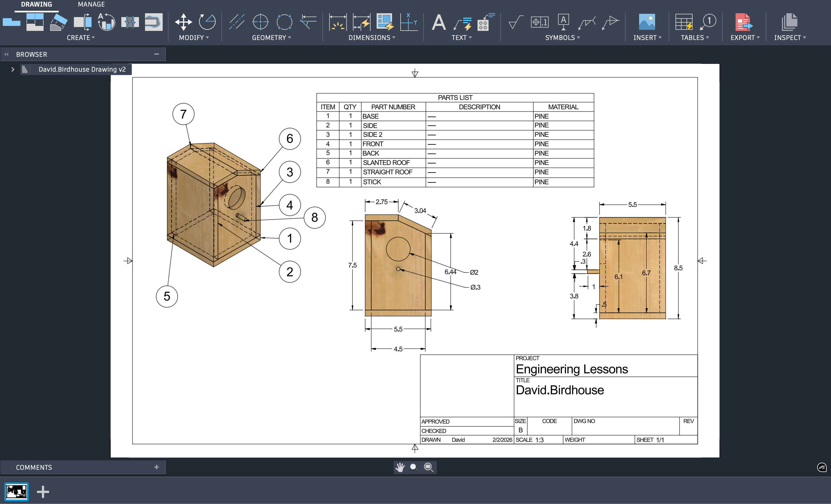Select the Centerline tool
The image size is (831, 504).
tap(237, 22)
